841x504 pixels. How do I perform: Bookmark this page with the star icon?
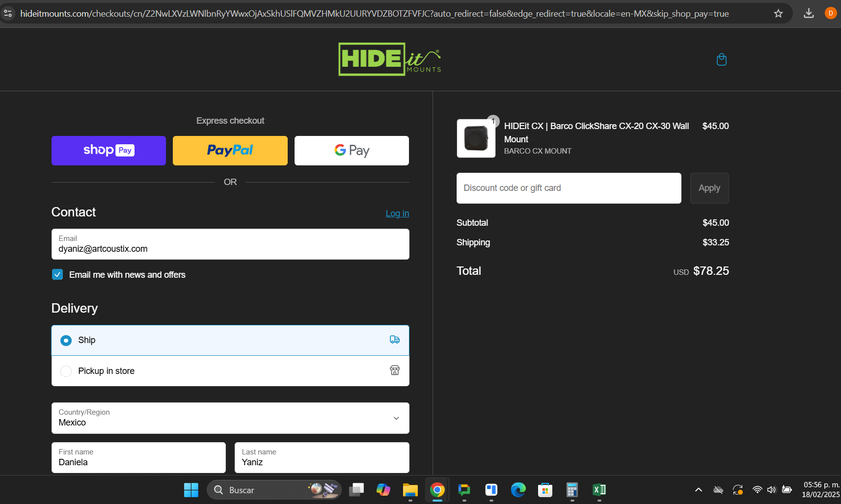778,13
